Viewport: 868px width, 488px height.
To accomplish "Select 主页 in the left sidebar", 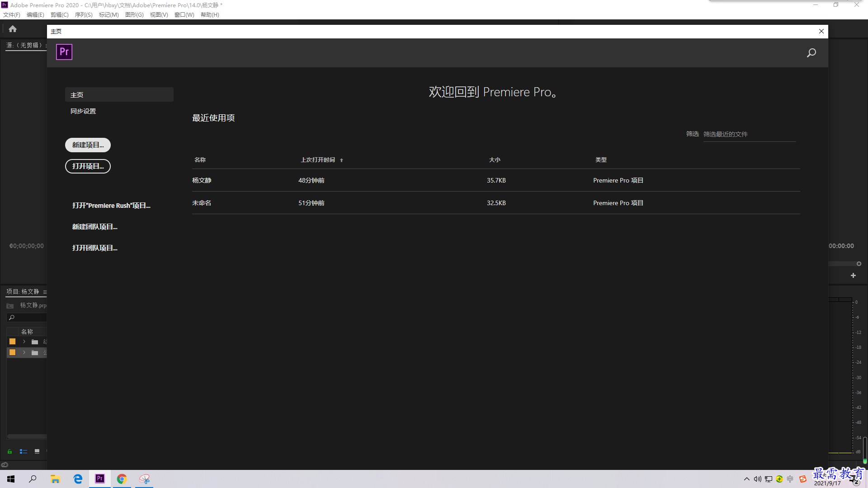I will pos(119,95).
